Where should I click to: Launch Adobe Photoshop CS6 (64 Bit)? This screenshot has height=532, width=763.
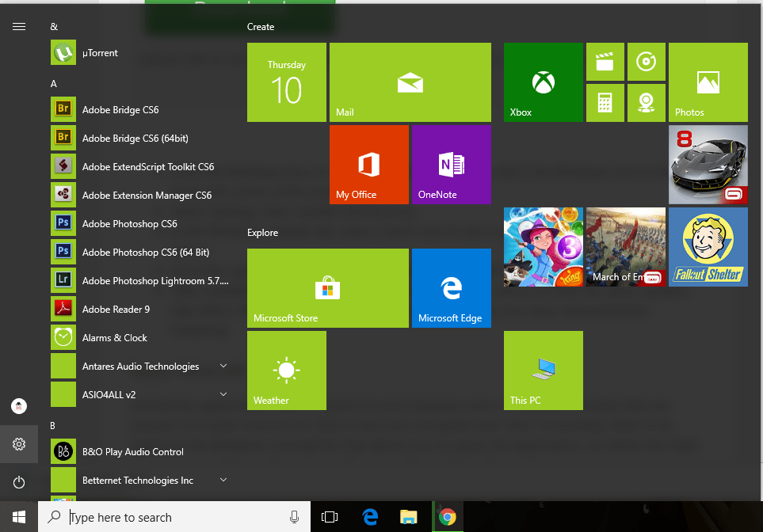[x=141, y=253]
